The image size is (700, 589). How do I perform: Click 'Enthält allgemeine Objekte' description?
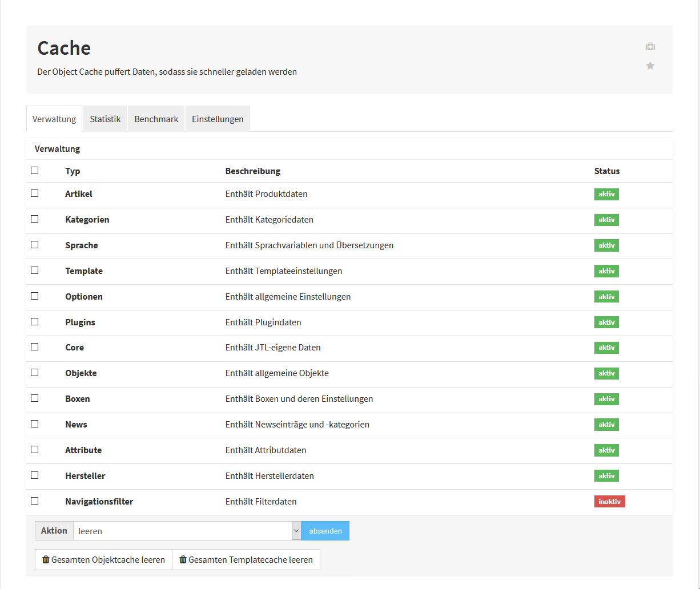click(277, 373)
